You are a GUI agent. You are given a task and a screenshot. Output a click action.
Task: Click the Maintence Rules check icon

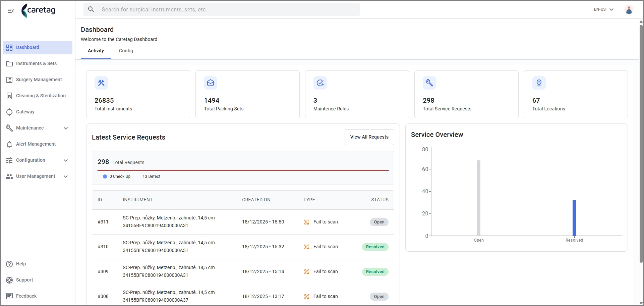click(320, 83)
